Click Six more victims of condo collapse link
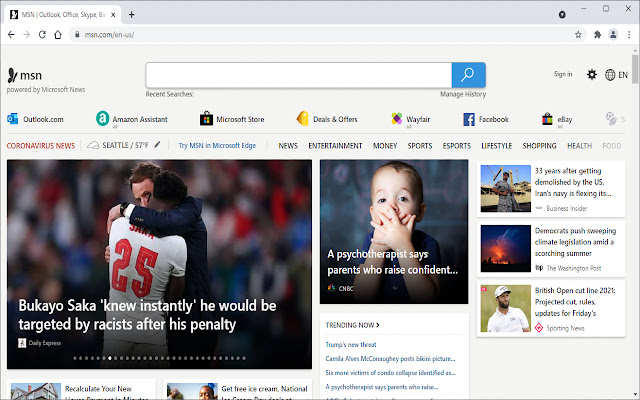Screen dimensions: 640x400 click(x=390, y=373)
